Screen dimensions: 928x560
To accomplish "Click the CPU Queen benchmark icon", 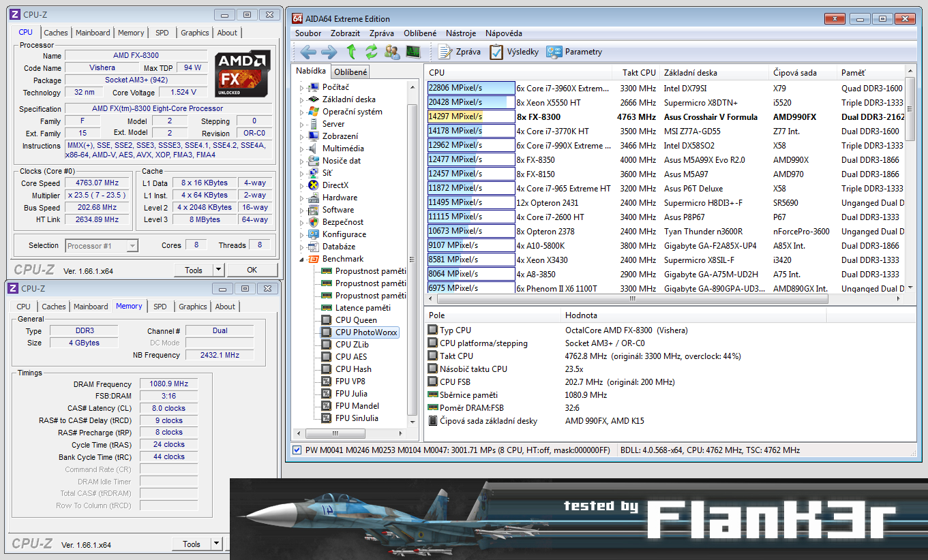I will tap(326, 320).
